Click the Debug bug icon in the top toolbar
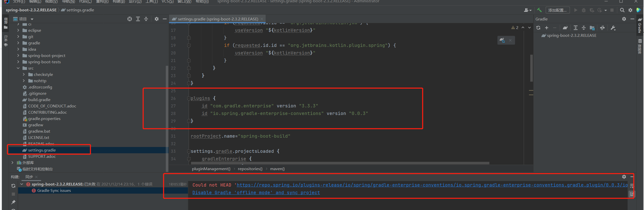This screenshot has height=210, width=644. click(584, 10)
